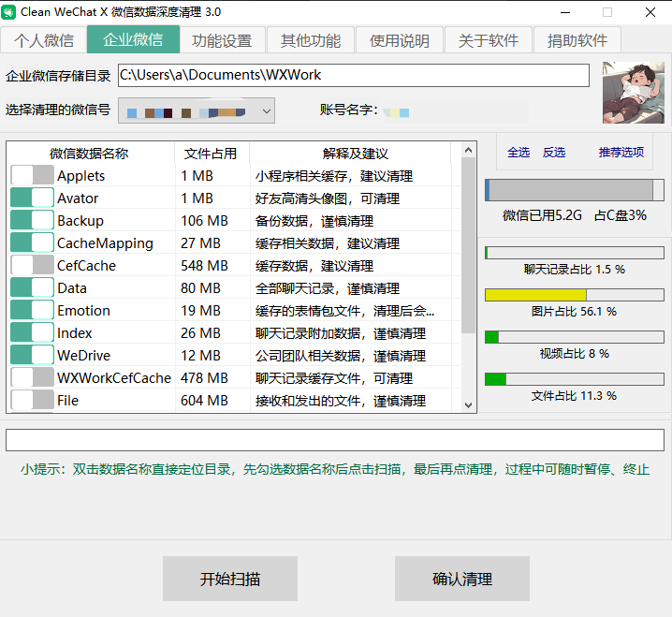Click the list scrollbar up arrow
This screenshot has width=672, height=617.
tap(468, 150)
